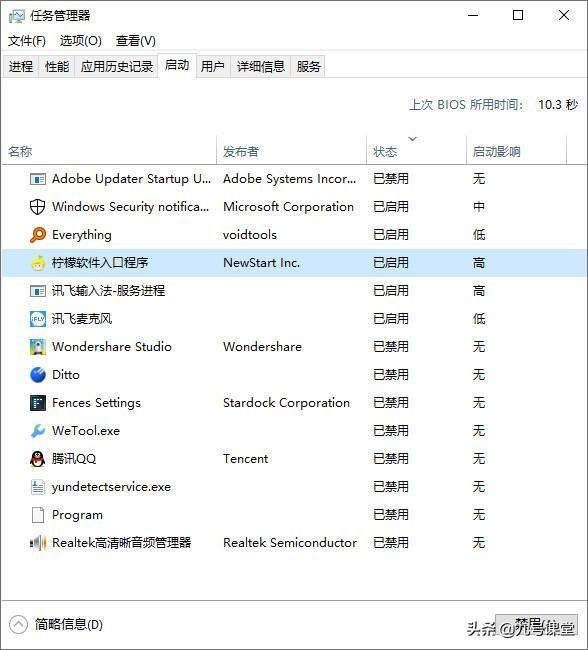This screenshot has width=588, height=650.
Task: Sort by the 启动影响 column header
Action: tap(516, 152)
